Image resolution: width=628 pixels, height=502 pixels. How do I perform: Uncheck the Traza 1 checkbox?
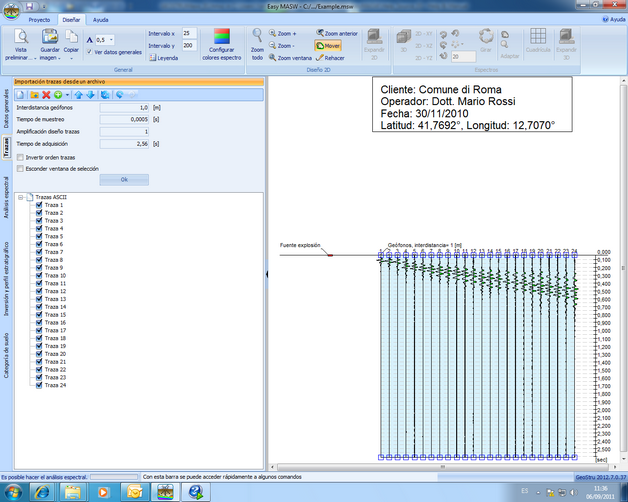pos(39,205)
